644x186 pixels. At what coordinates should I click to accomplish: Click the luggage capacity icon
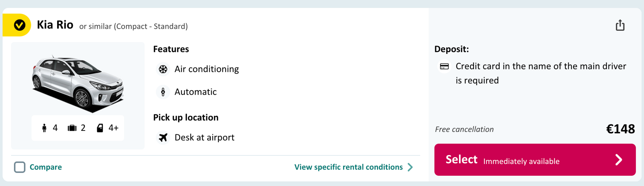pyautogui.click(x=72, y=128)
